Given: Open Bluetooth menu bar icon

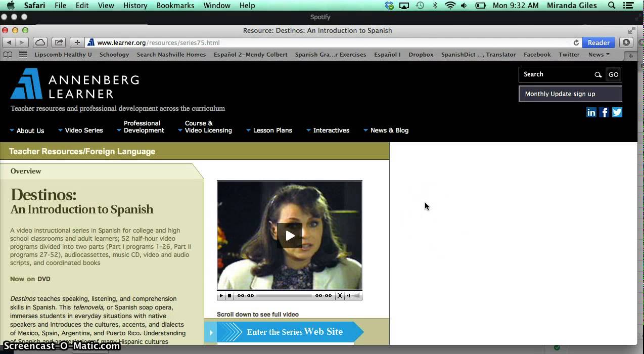Looking at the screenshot, I should point(435,6).
